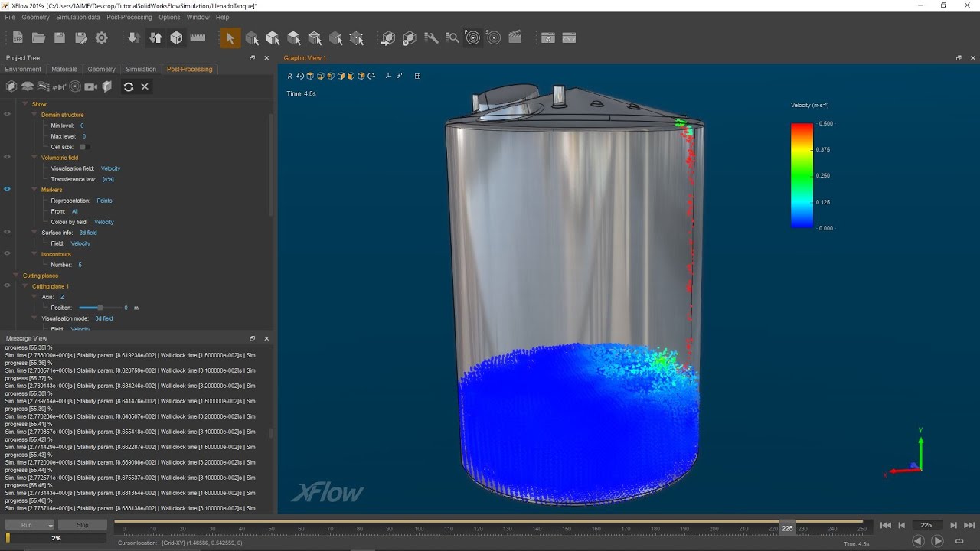The width and height of the screenshot is (980, 551).
Task: Toggle Surface info visibility eye
Action: point(8,233)
